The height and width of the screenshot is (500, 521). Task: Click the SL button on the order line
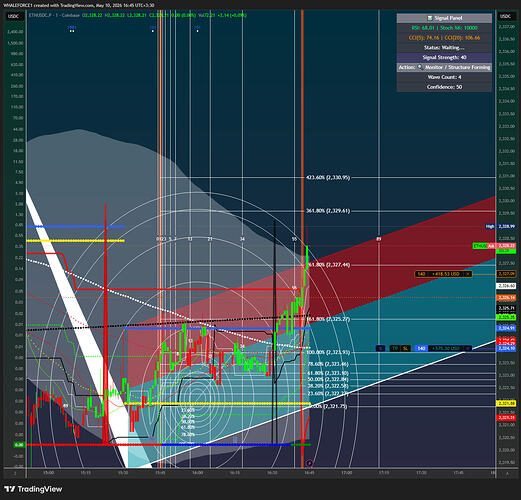coord(405,348)
